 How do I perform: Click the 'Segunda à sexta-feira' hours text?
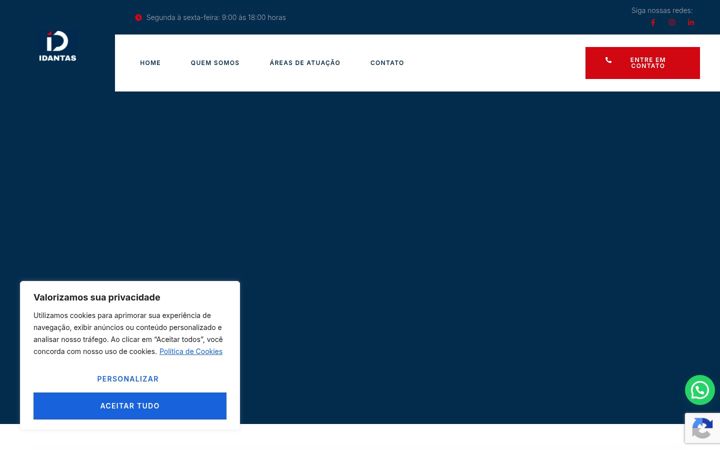tap(216, 17)
